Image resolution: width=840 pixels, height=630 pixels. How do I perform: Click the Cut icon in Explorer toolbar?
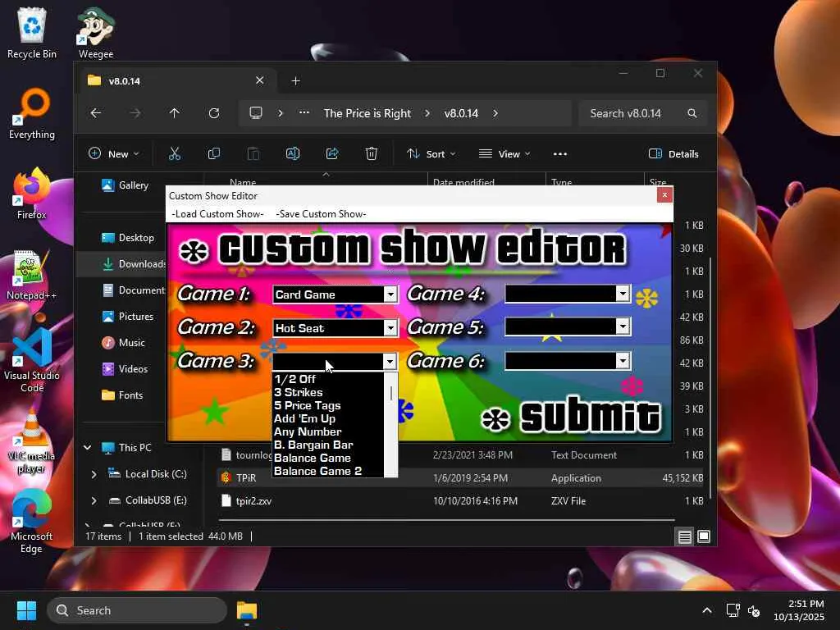pos(175,153)
